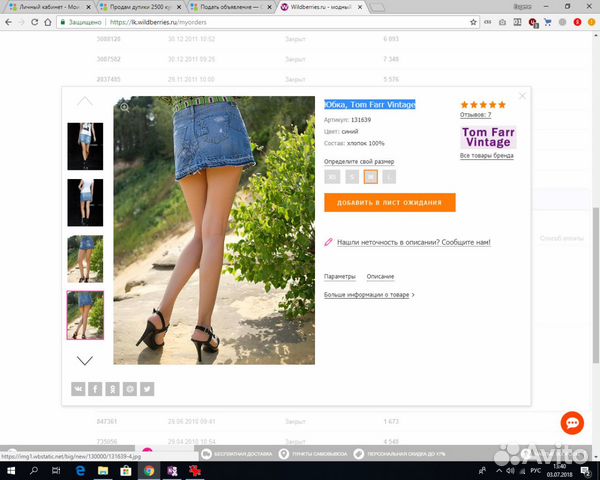Open the orange live chat bubble
Viewport: 600px width, 480px height.
tap(572, 423)
